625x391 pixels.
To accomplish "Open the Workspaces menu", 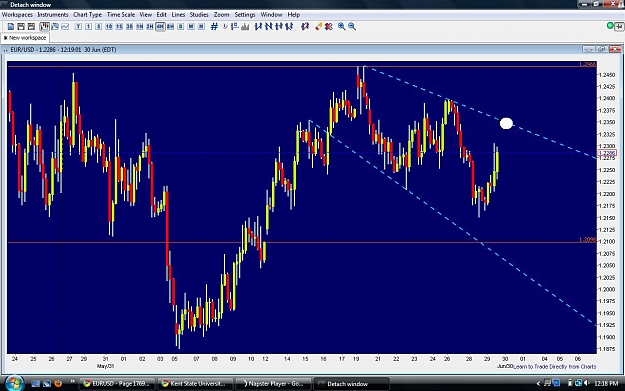I will coord(17,15).
